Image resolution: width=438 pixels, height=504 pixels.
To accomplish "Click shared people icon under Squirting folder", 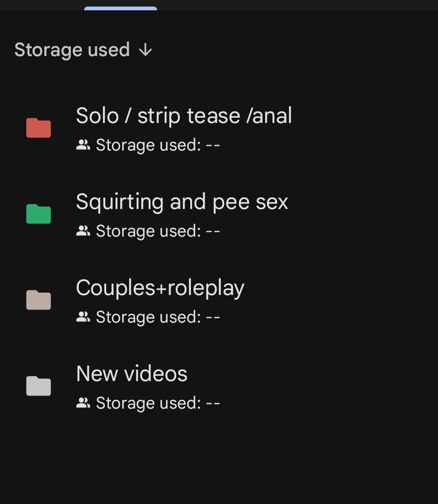I will pyautogui.click(x=83, y=231).
